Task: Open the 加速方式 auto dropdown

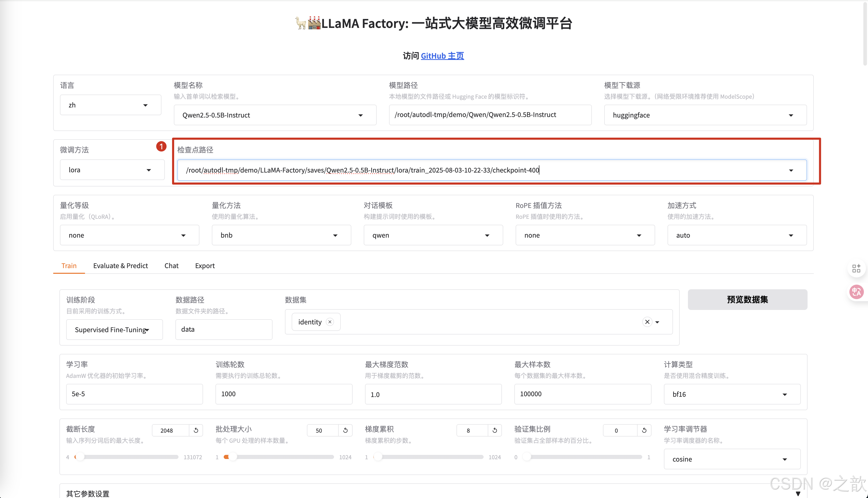Action: (x=737, y=235)
